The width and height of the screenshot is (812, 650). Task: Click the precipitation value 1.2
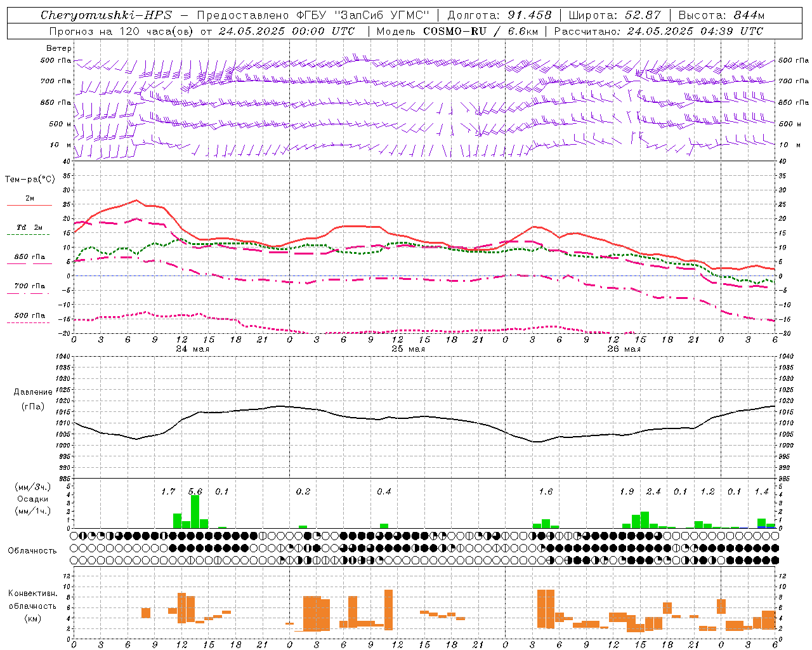(x=707, y=492)
